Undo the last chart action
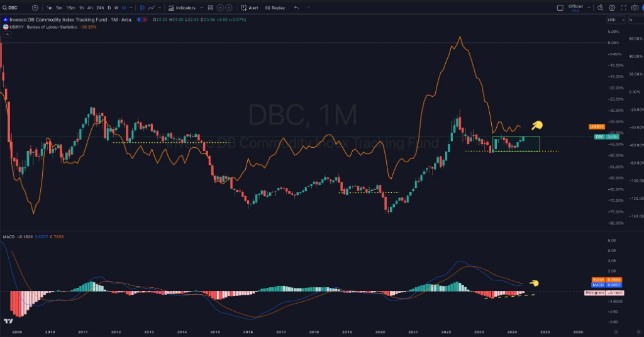 click(x=297, y=8)
